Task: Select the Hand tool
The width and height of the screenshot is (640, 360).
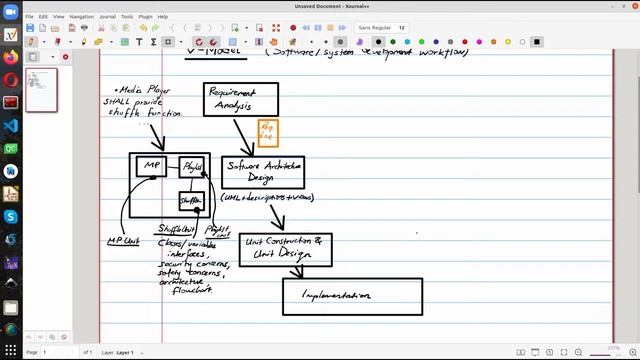Action: coord(273,42)
